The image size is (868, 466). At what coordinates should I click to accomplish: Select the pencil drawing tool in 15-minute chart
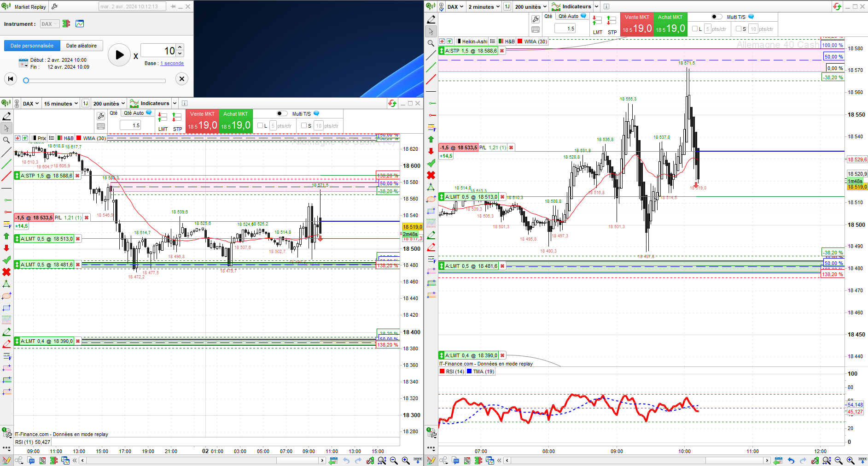[6, 116]
